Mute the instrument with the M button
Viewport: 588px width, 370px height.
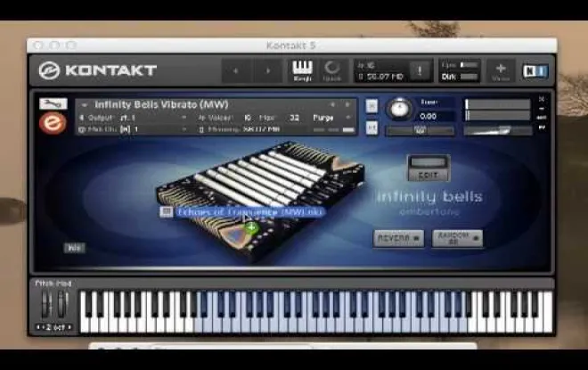[372, 127]
